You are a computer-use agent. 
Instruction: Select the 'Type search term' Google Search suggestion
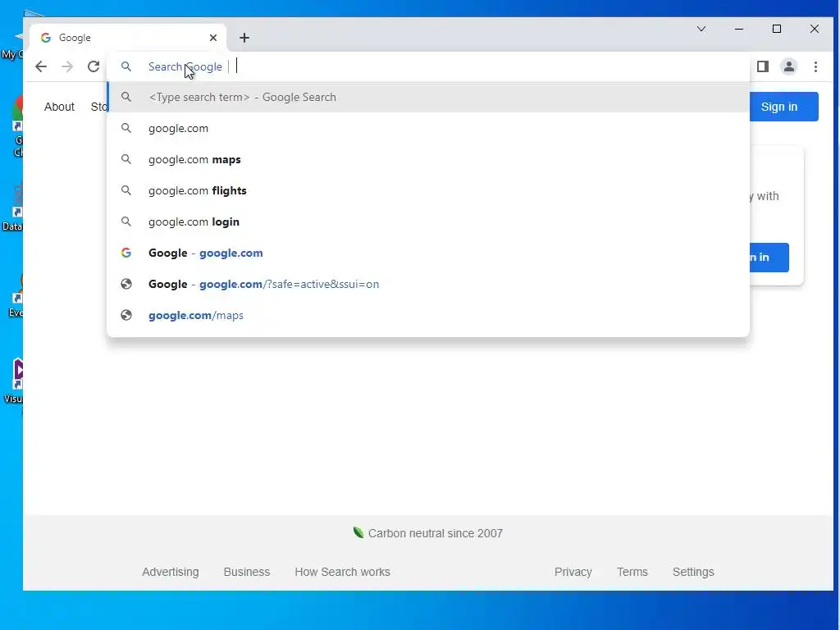(x=428, y=97)
